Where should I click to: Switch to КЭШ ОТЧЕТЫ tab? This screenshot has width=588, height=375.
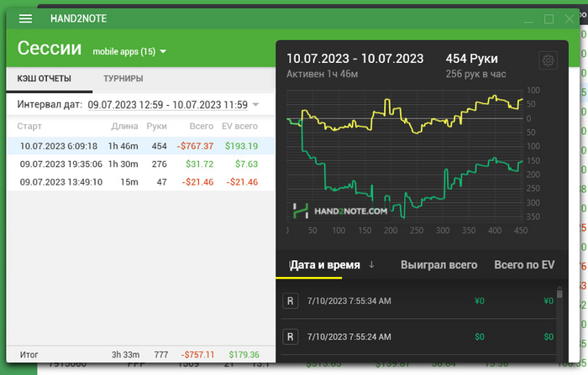point(45,79)
